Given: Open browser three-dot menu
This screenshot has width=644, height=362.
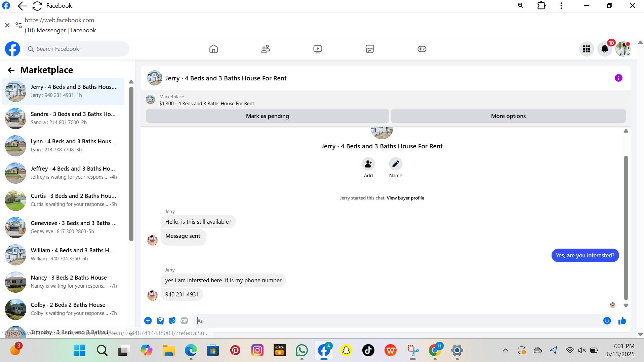Looking at the screenshot, I should 561,6.
